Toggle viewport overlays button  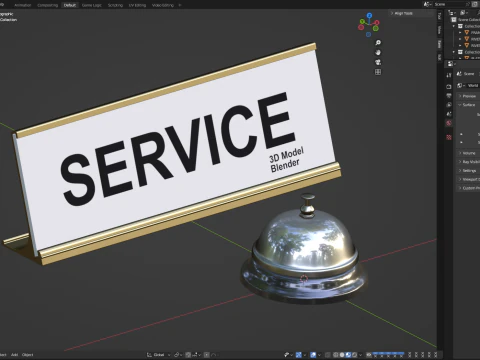click(x=313, y=355)
